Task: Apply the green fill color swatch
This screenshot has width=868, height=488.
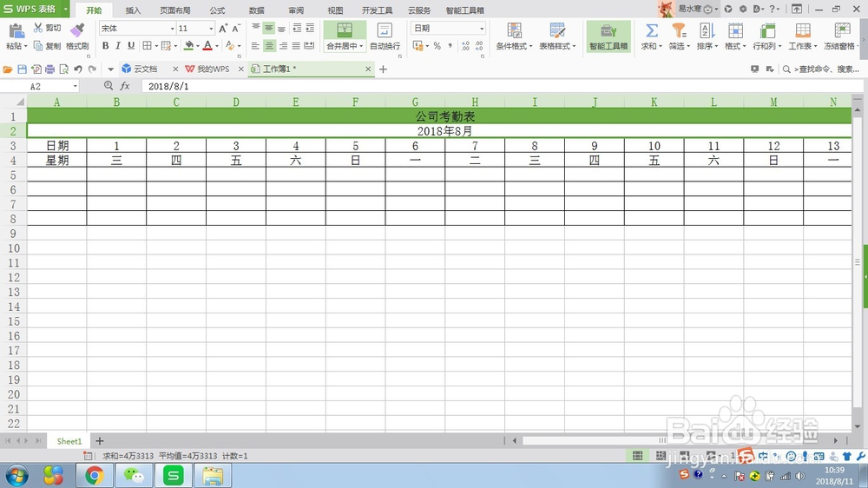Action: (x=188, y=46)
